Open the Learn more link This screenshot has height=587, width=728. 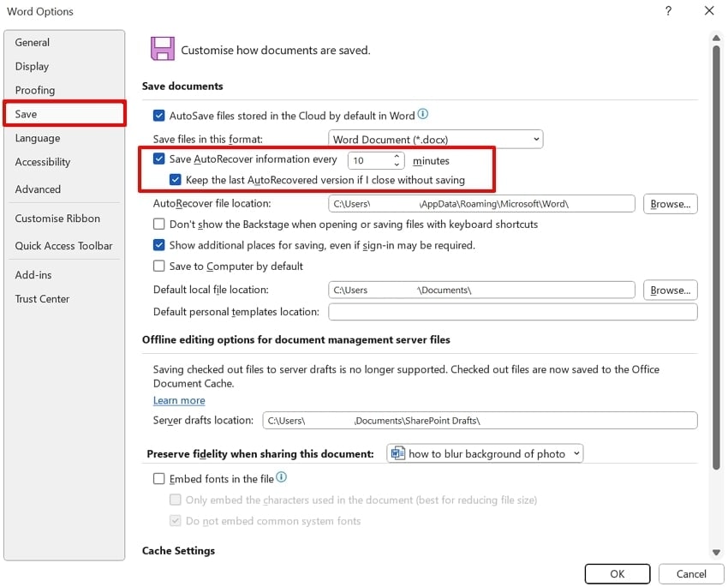[x=179, y=400]
